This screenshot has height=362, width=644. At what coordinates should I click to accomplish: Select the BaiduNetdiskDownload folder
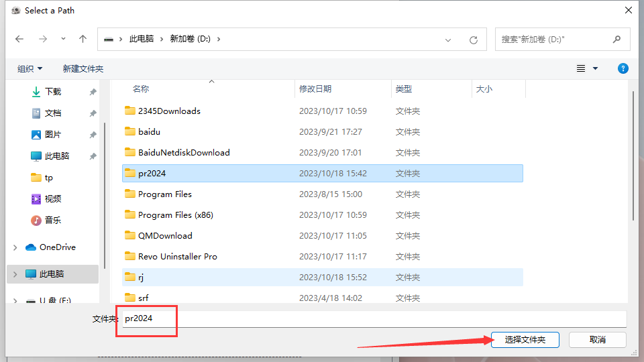pyautogui.click(x=323, y=153)
